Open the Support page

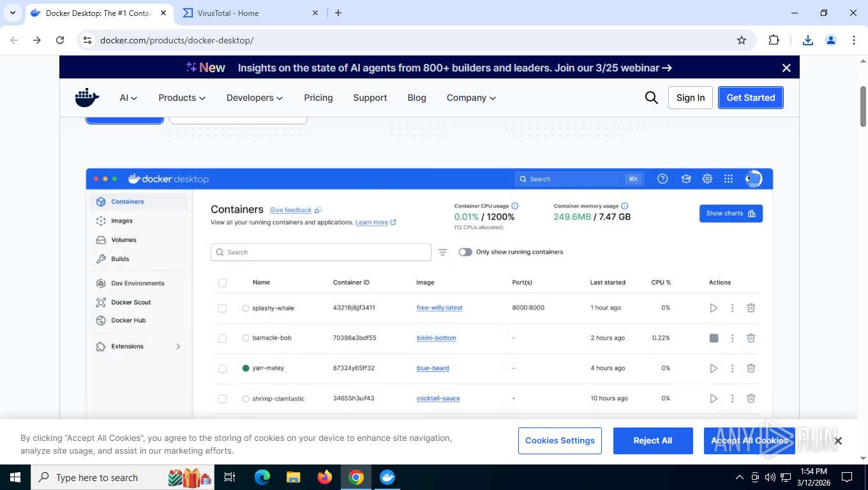coord(370,98)
